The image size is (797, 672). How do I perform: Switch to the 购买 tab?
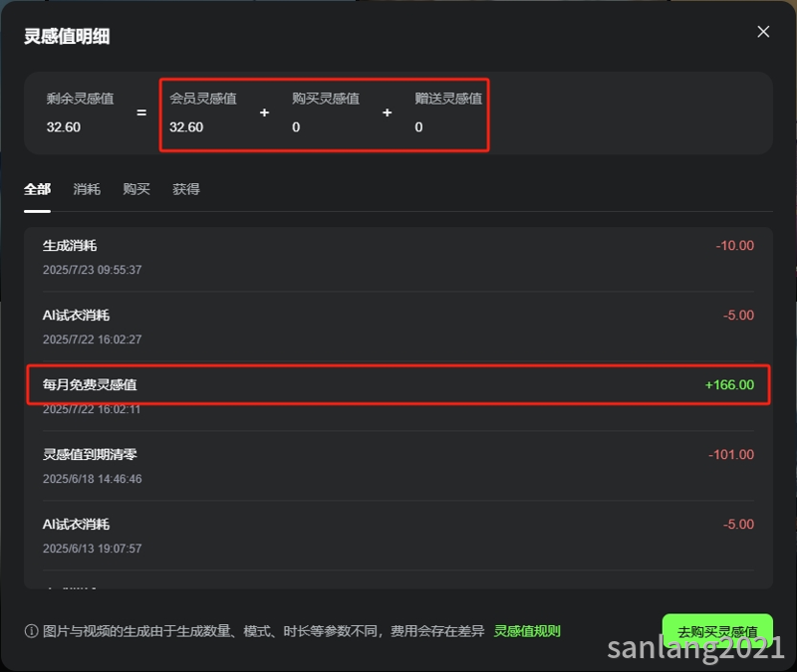tap(136, 189)
